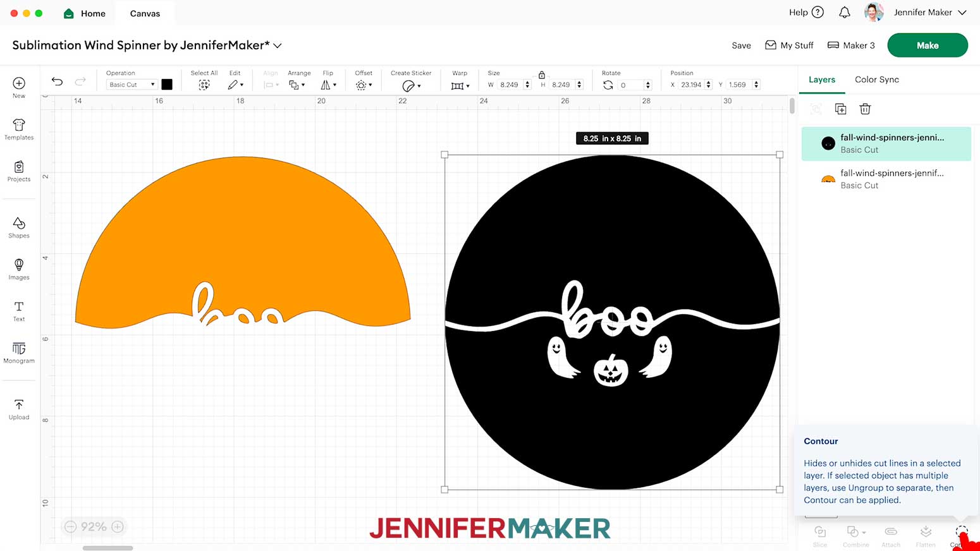Zoom out with the minus button
Screen dimensions: 980x551
[x=71, y=526]
